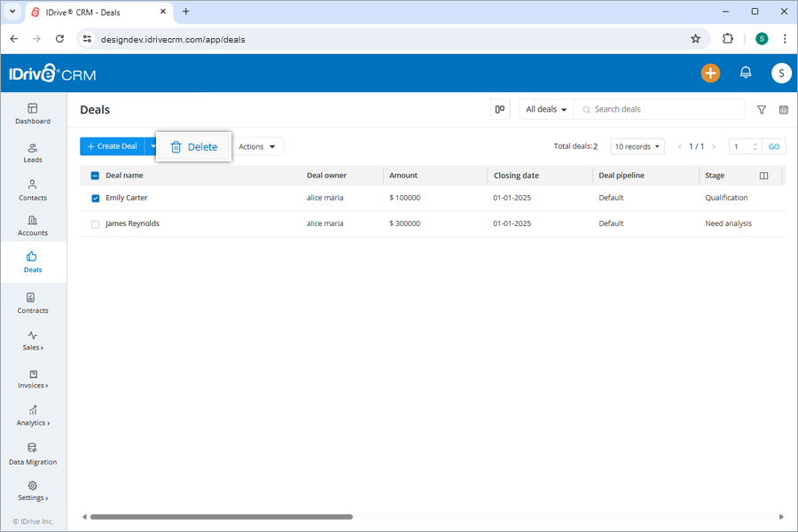Screen dimensions: 798x532
Task: Open the All deals dropdown
Action: pos(545,108)
